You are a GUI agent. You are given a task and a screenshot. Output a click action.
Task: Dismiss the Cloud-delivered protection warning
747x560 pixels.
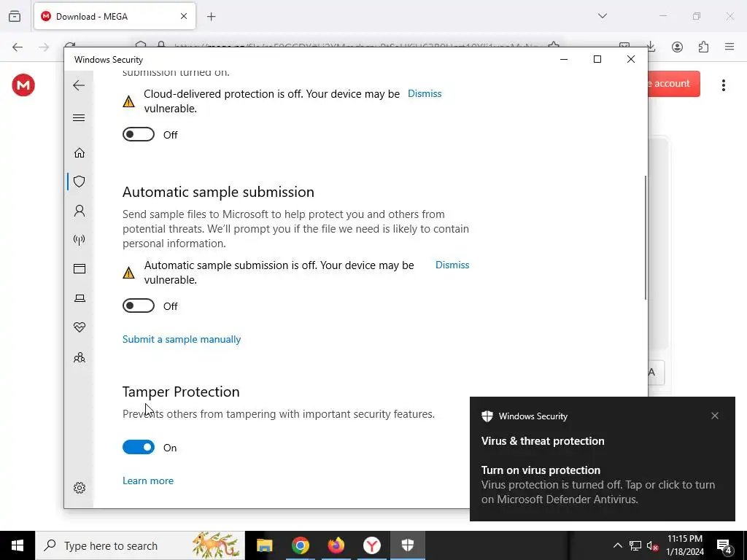pos(425,94)
